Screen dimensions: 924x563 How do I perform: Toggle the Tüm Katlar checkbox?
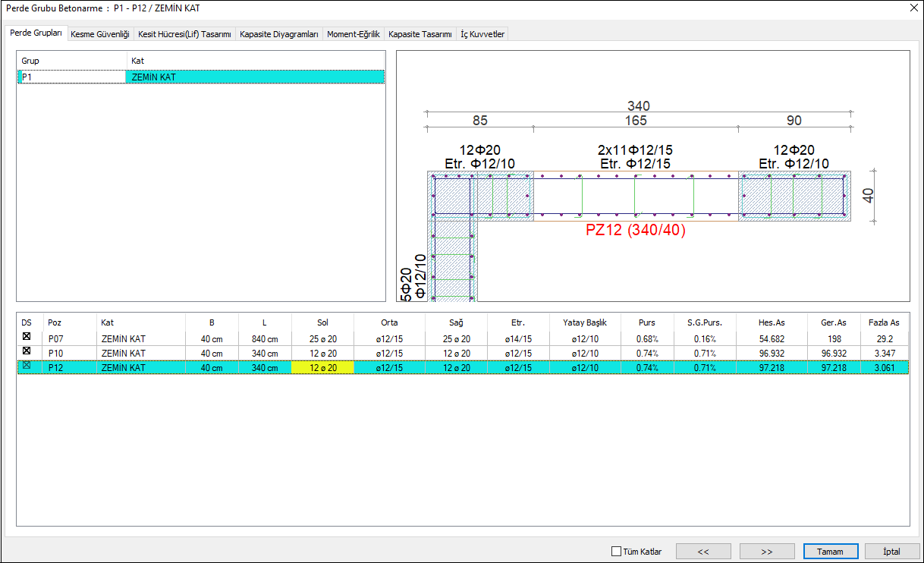tap(616, 552)
